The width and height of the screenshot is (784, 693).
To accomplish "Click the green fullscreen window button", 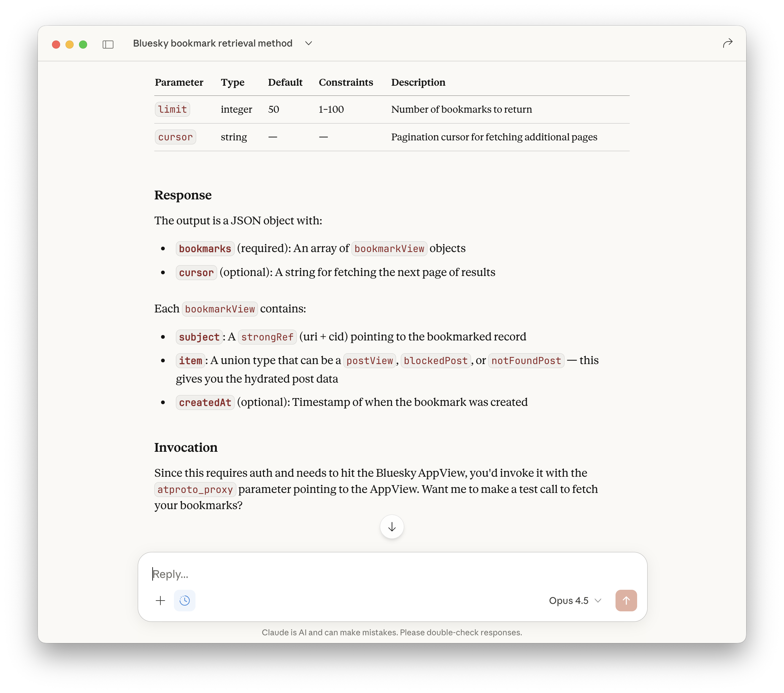I will click(83, 45).
